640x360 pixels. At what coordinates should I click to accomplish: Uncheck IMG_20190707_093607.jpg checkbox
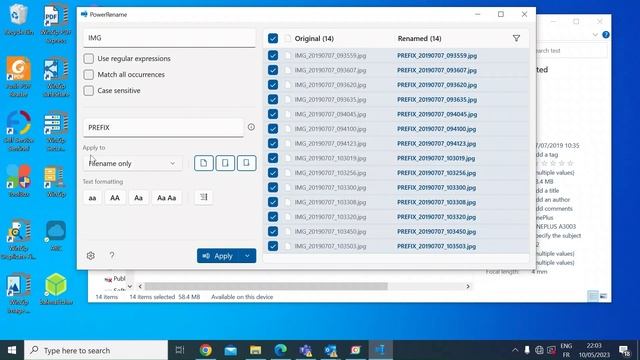pyautogui.click(x=273, y=70)
